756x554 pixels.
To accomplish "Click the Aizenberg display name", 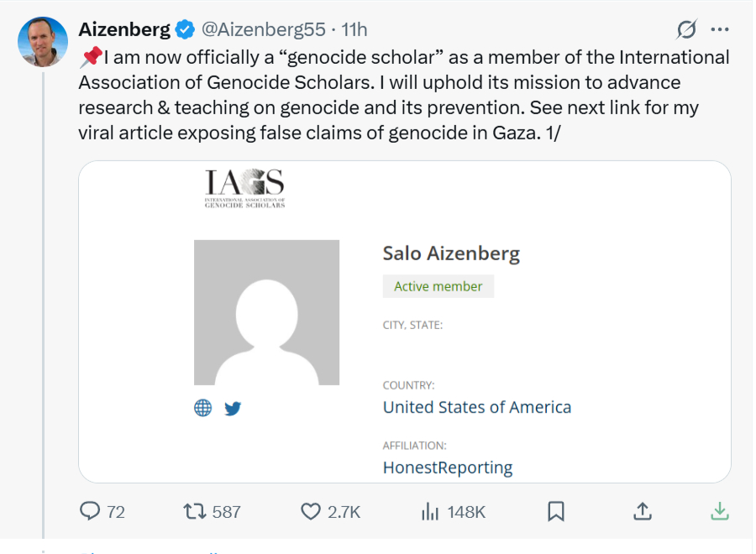I will coord(123,29).
